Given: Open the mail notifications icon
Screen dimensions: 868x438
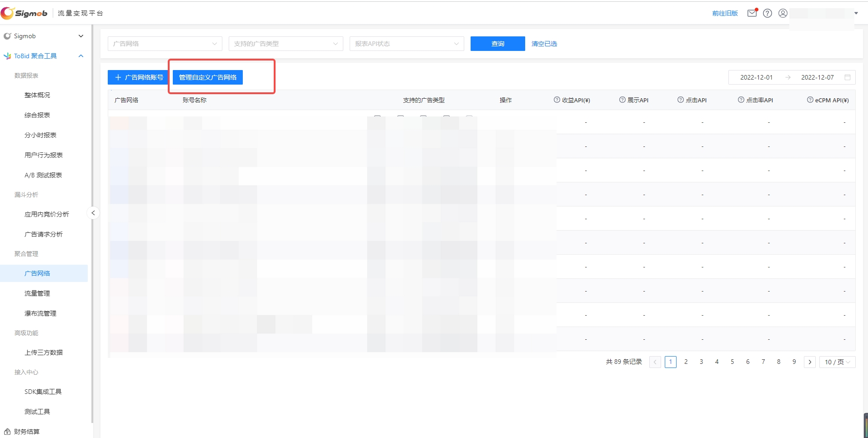Looking at the screenshot, I should pos(752,13).
